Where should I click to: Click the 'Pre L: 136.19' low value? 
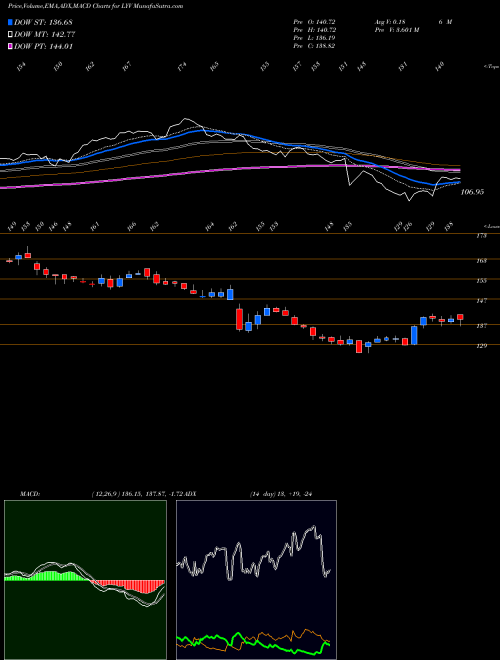click(314, 38)
